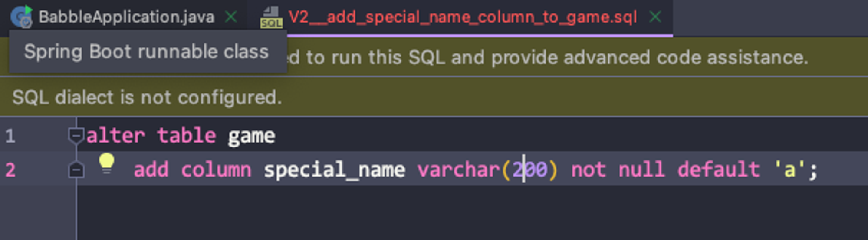Image resolution: width=868 pixels, height=240 pixels.
Task: Click the SQL file icon on the V2 tab
Action: coord(271,17)
